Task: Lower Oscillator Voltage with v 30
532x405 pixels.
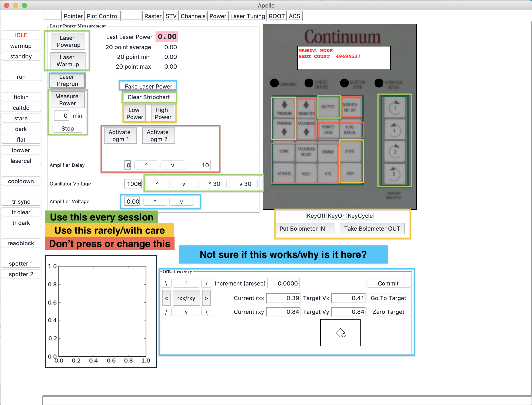Action: pyautogui.click(x=243, y=184)
